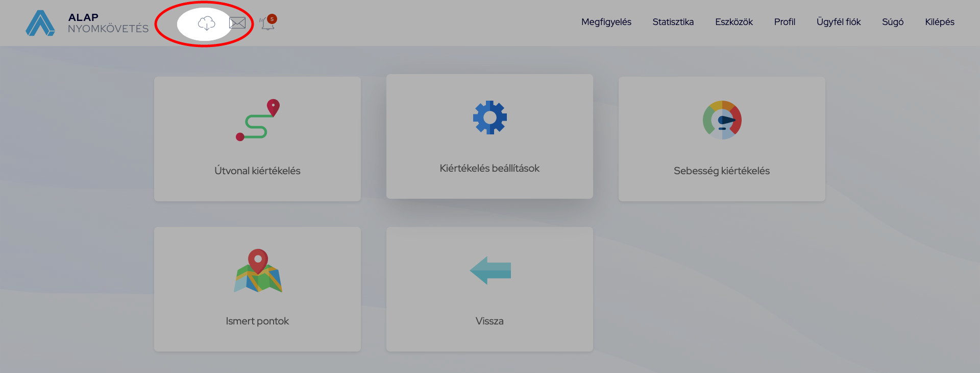The height and width of the screenshot is (373, 980).
Task: Go to the Profil menu item
Action: click(x=785, y=22)
